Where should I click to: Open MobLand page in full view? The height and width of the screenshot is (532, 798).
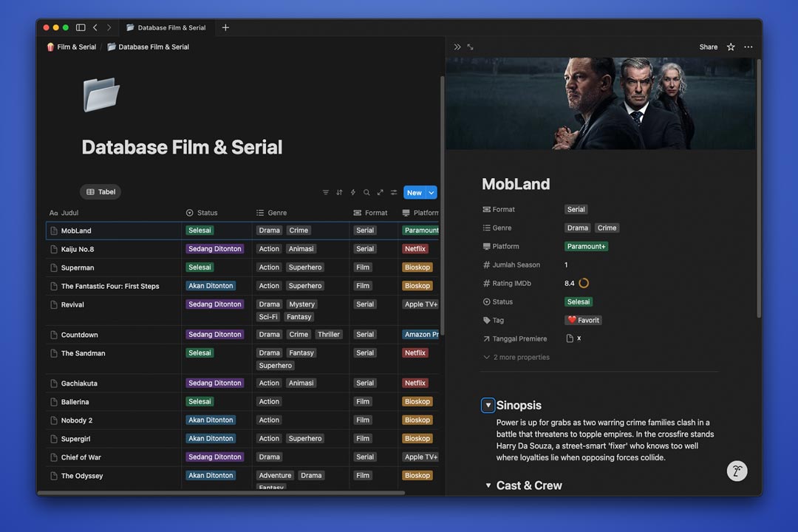[470, 47]
